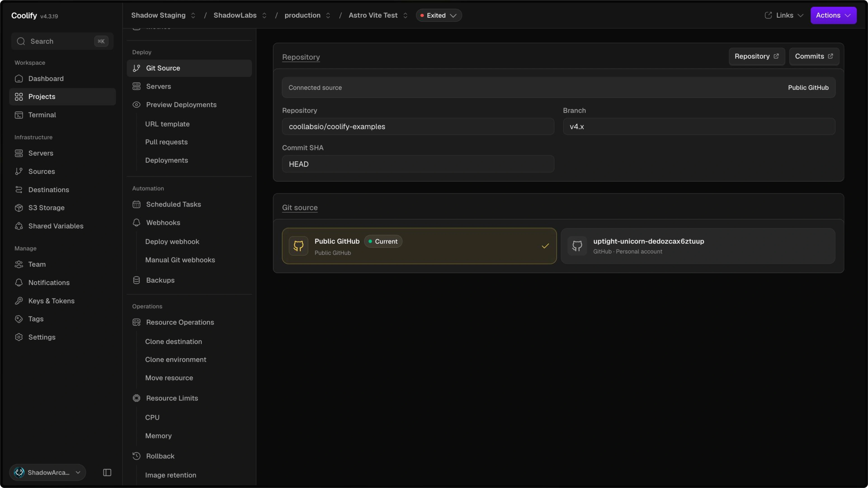Open the Deployments sub-item under Preview Deployments

coord(166,160)
